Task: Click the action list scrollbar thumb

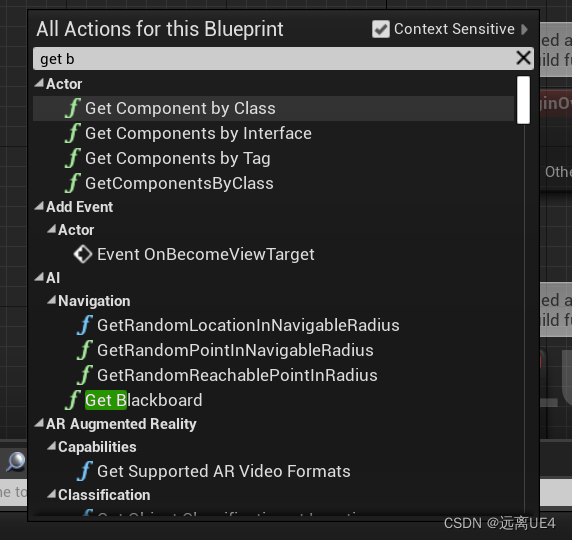Action: (523, 100)
